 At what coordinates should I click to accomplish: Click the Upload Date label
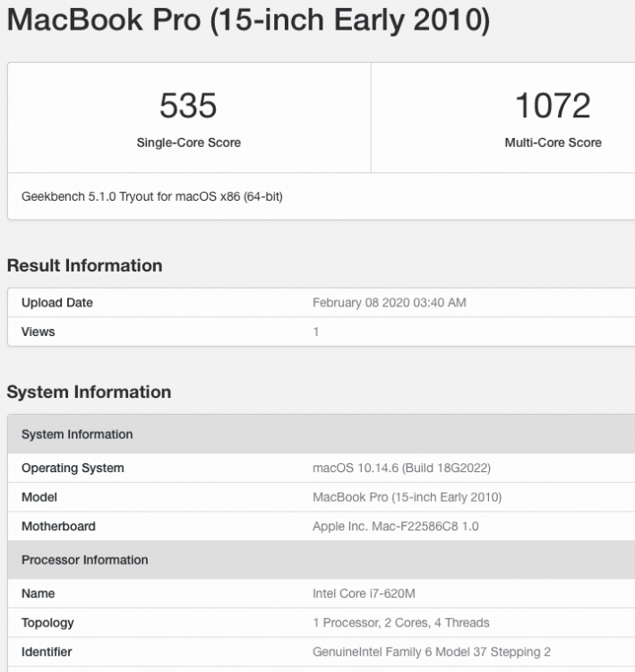click(57, 303)
